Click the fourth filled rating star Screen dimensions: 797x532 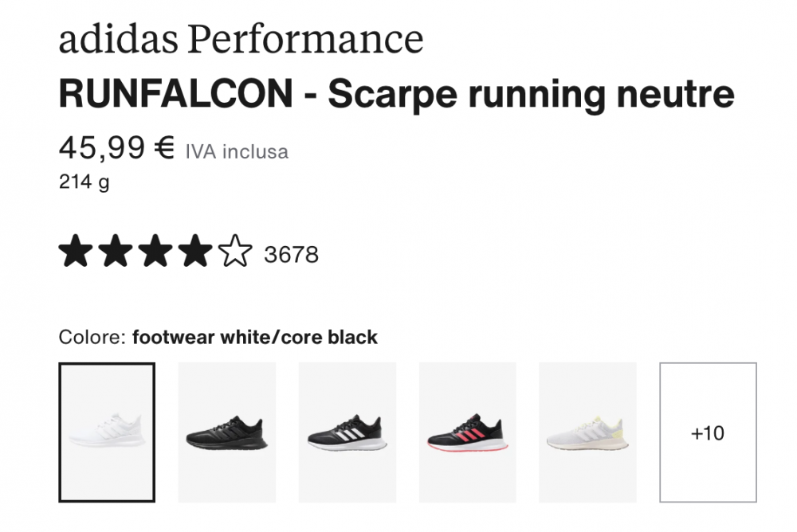[195, 252]
